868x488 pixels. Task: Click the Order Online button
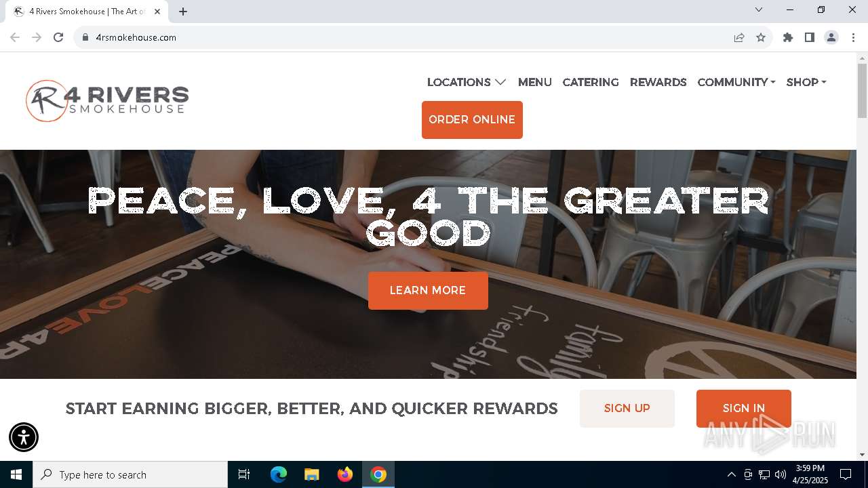click(472, 120)
